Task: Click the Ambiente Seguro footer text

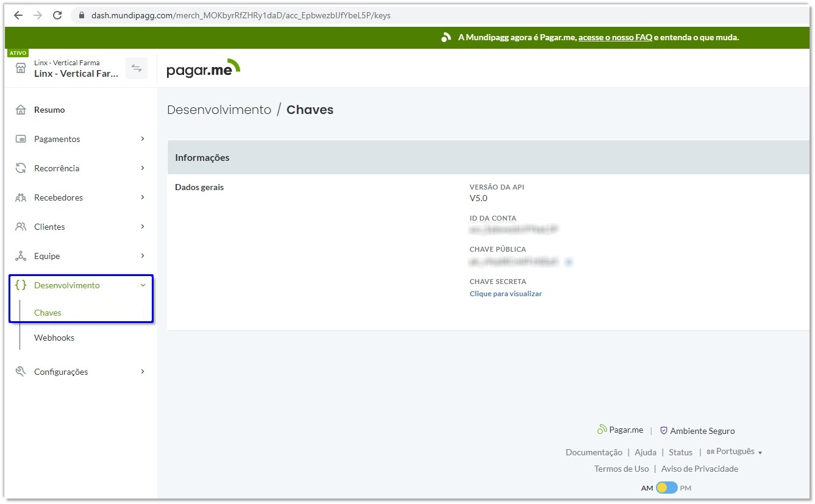Action: pos(702,431)
